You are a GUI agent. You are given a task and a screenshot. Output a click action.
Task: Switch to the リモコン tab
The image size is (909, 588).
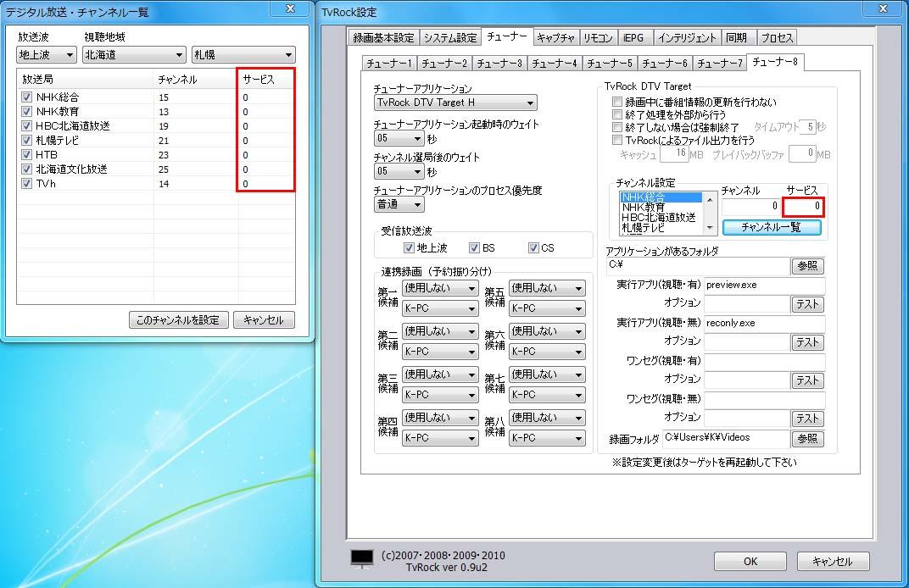599,37
